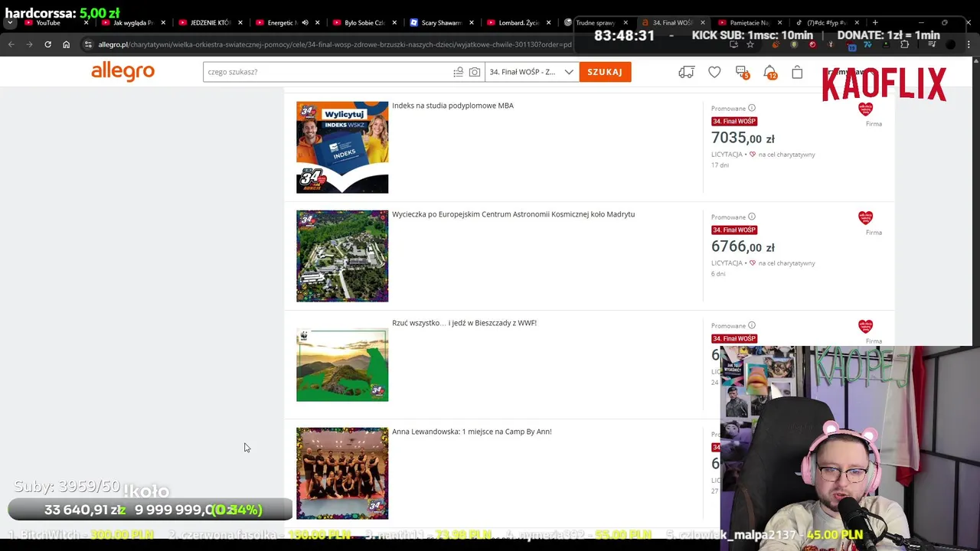Open the MBA Indeks WSKZ thumbnail
The height and width of the screenshot is (551, 980).
pyautogui.click(x=342, y=148)
